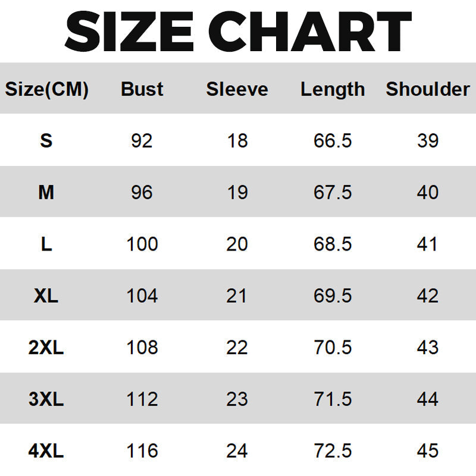
Task: Select the length value 70.5
Action: pyautogui.click(x=333, y=347)
